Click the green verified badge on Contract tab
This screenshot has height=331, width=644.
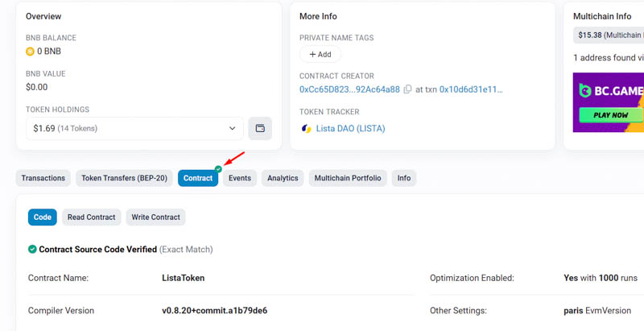[x=218, y=169]
